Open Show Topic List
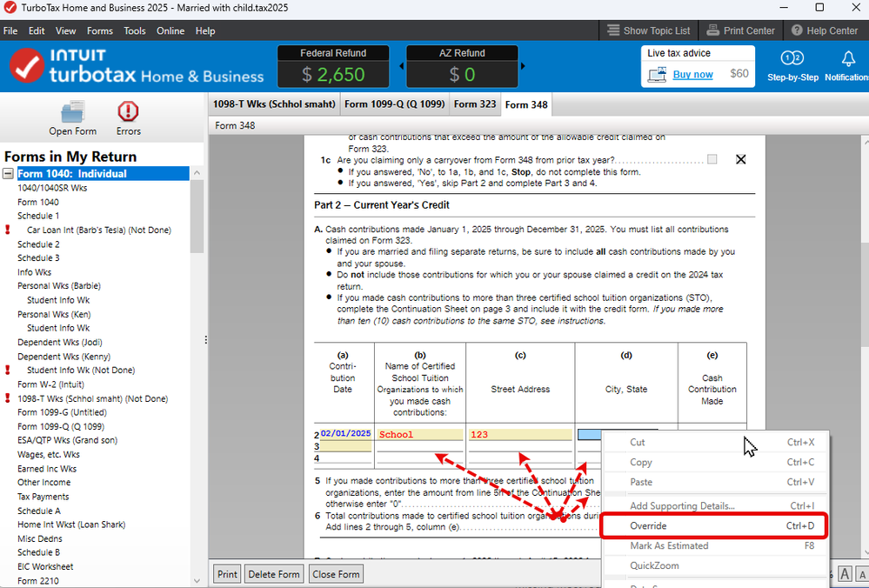 648,30
